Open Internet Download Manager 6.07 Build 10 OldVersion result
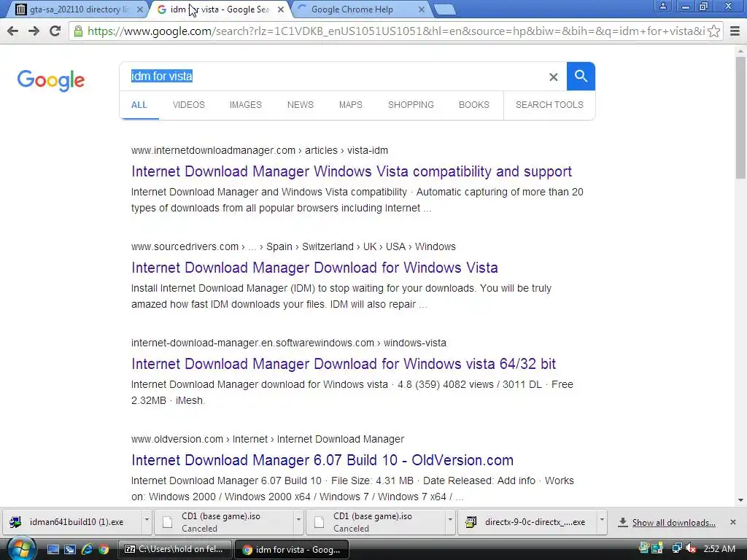747x560 pixels. coord(322,460)
